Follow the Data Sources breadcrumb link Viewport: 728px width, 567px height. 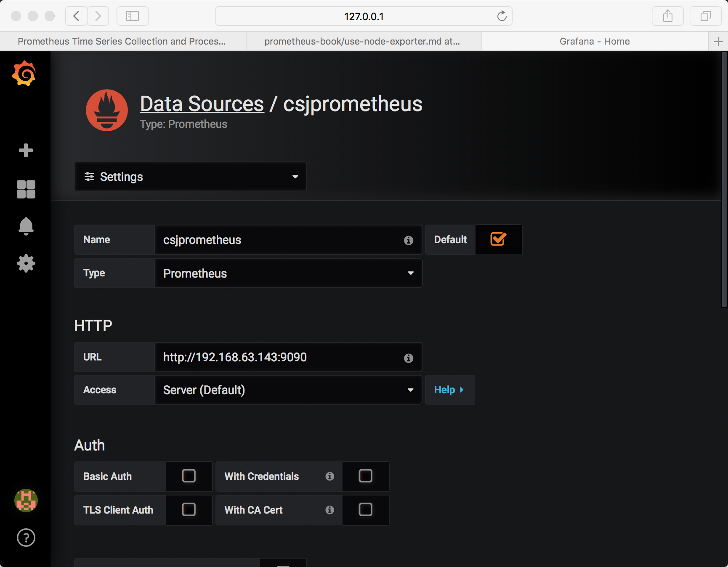(x=202, y=104)
